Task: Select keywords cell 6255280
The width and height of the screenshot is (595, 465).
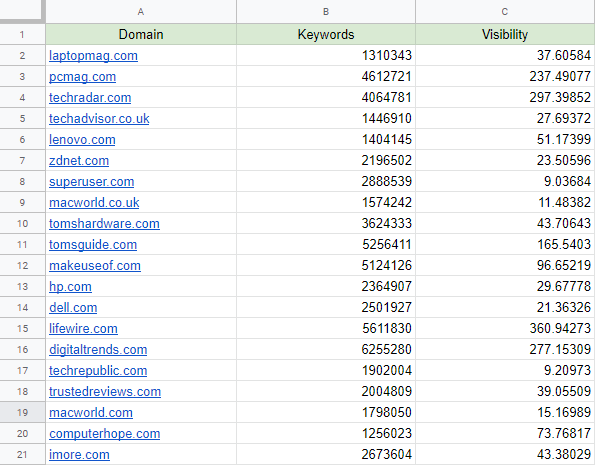Action: coord(326,350)
